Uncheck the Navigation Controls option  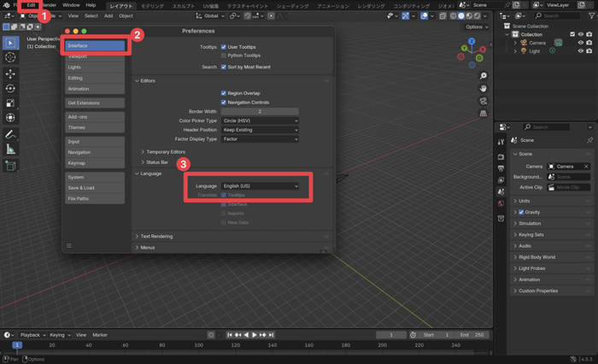pos(223,102)
